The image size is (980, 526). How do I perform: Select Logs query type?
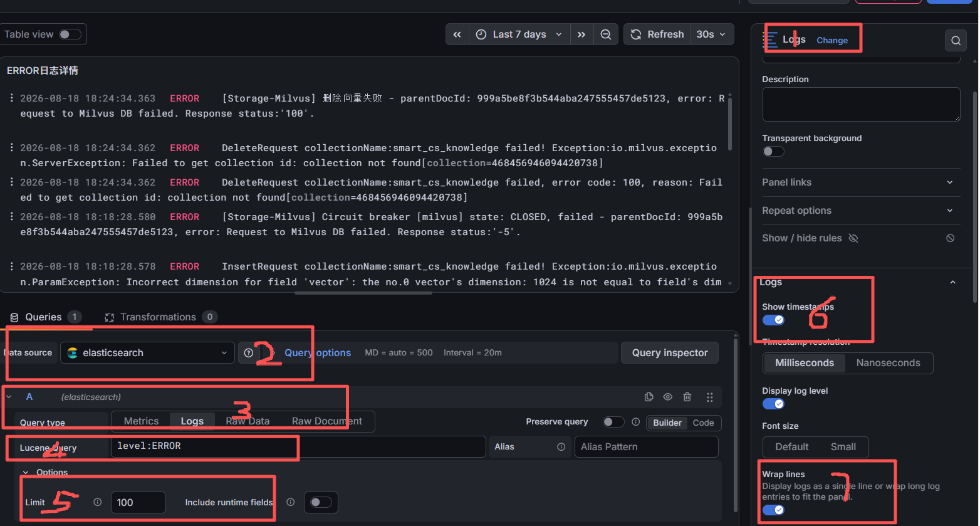click(x=192, y=421)
